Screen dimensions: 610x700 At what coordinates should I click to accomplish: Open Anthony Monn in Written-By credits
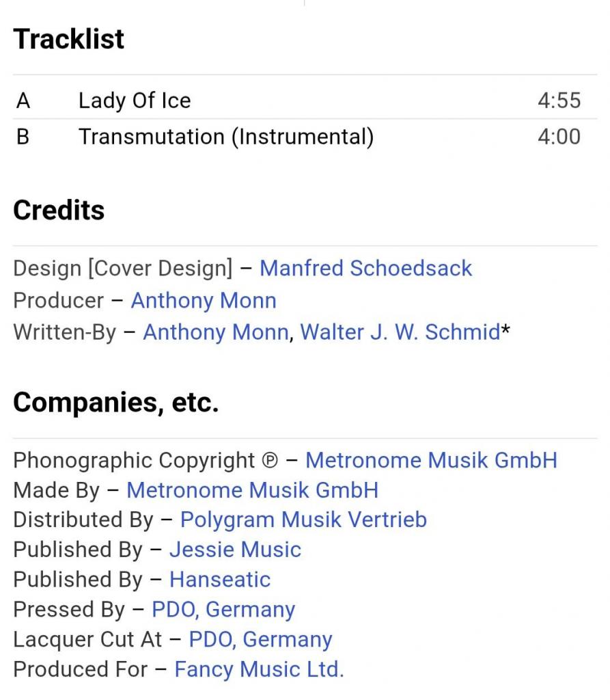point(215,332)
